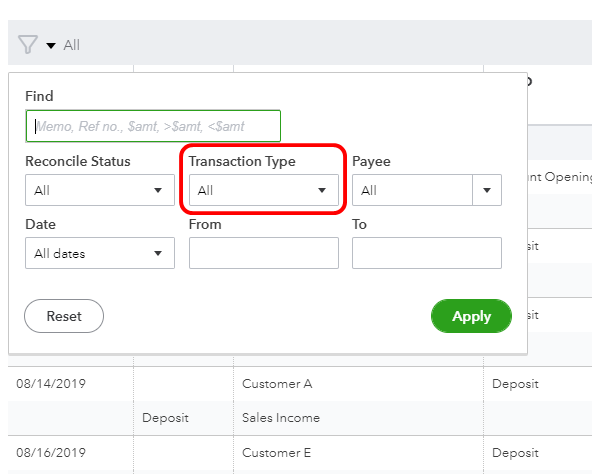Click the funnel filter icon
This screenshot has width=592, height=474.
pos(28,45)
